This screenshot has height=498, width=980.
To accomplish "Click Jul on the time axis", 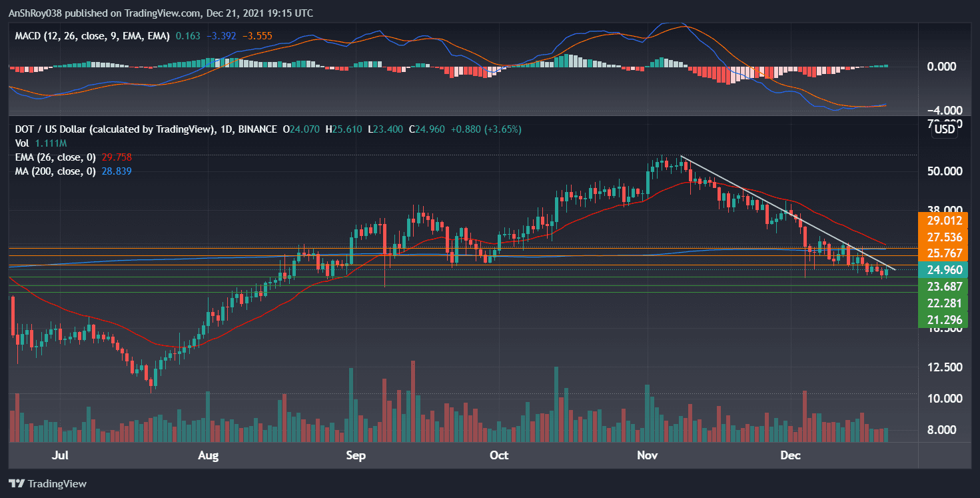I will 60,455.
